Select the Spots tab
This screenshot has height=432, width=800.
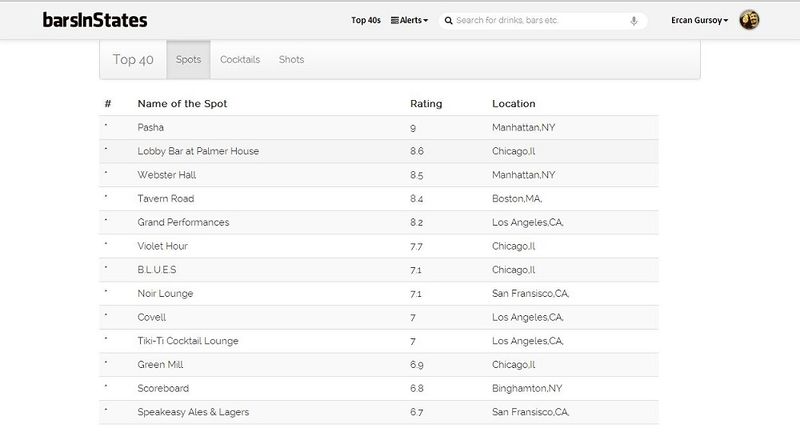188,60
